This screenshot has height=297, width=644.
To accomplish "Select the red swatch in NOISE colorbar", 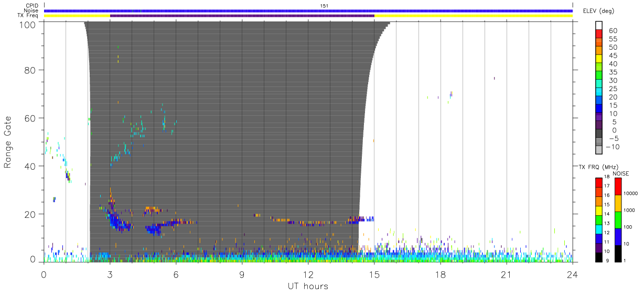I will click(618, 186).
